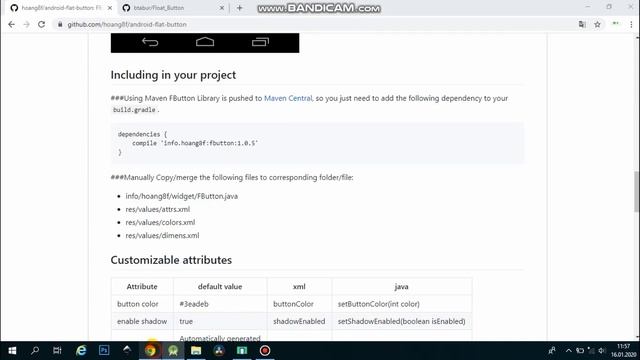The height and width of the screenshot is (360, 640).
Task: Open Photoshop from the taskbar
Action: pos(104,351)
